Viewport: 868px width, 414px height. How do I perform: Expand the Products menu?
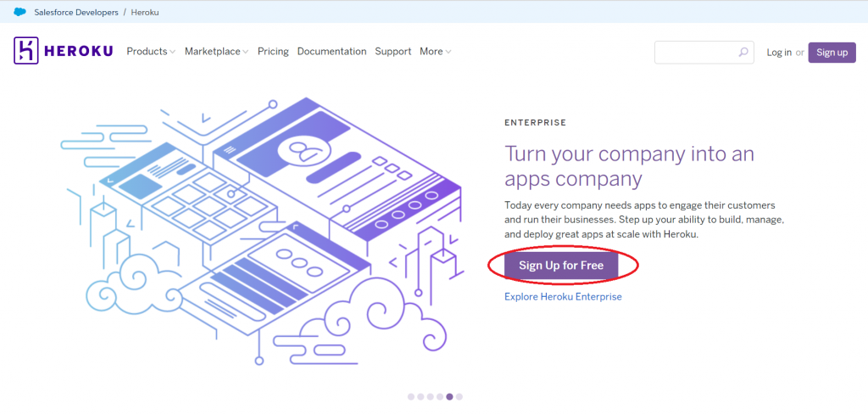(151, 52)
